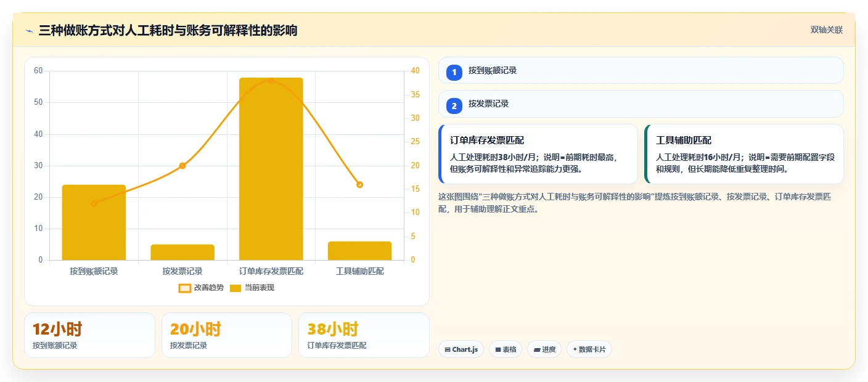Click the line point above 按到账额记录
Viewport: 868px width, 382px height.
click(94, 203)
